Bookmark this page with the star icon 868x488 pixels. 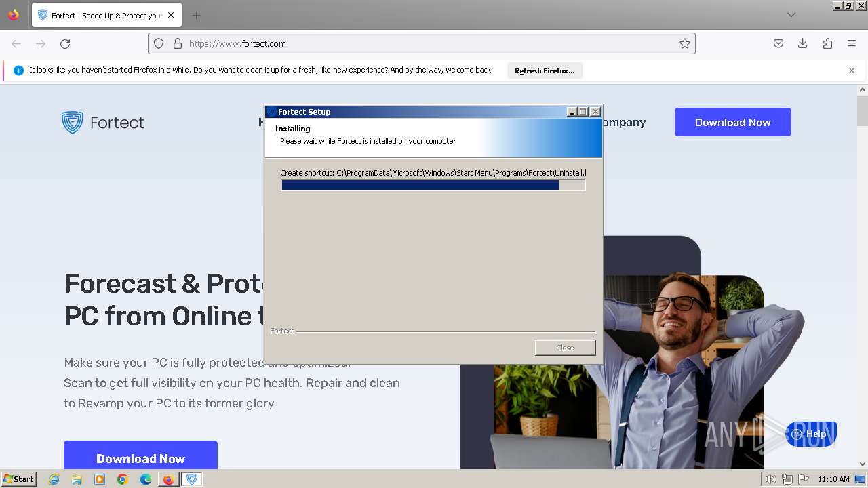pyautogui.click(x=685, y=43)
